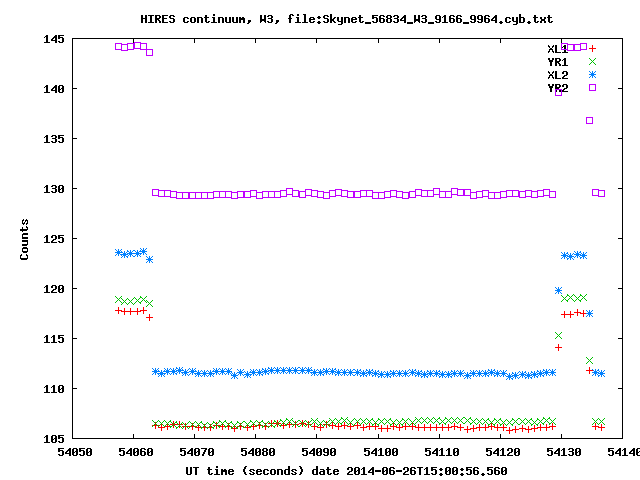This screenshot has height=480, width=640.
Task: Click the blue asterisk symbol in legend
Action: click(x=592, y=75)
